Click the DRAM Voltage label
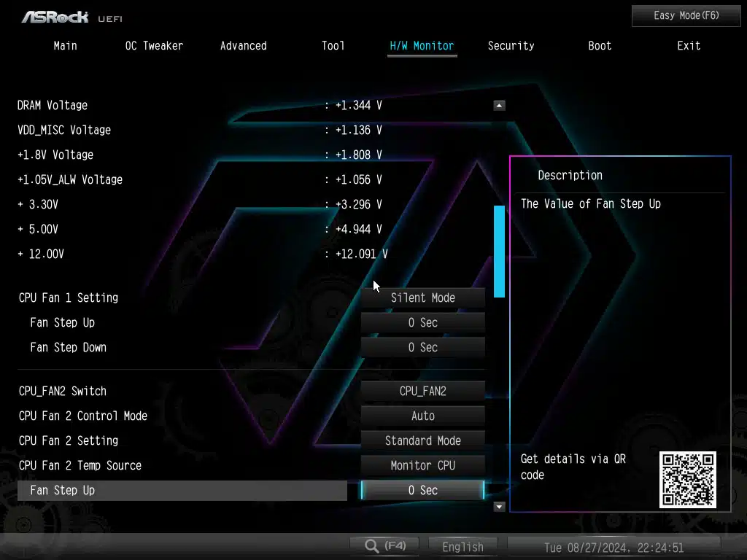The image size is (747, 560). pyautogui.click(x=53, y=105)
